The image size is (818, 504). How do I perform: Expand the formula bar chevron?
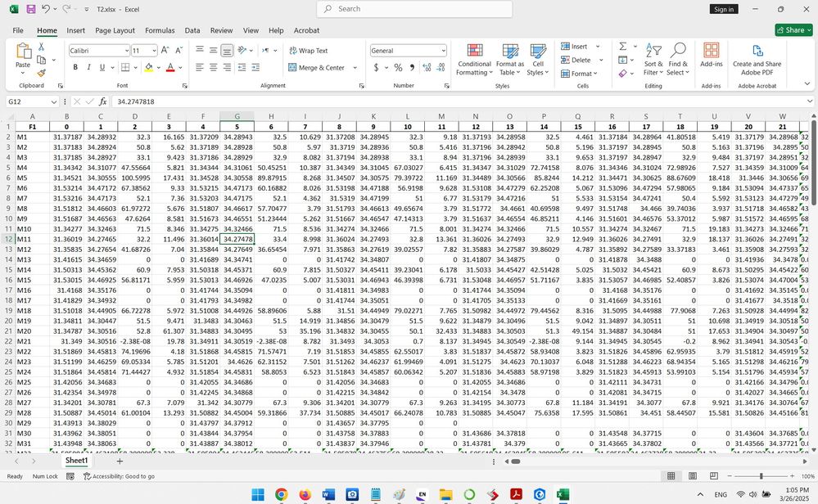coord(810,101)
